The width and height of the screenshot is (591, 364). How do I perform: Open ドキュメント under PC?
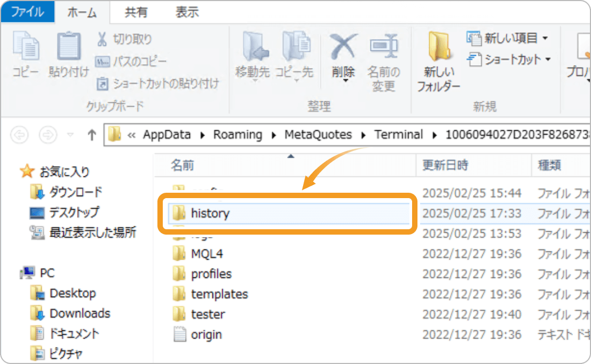[65, 333]
